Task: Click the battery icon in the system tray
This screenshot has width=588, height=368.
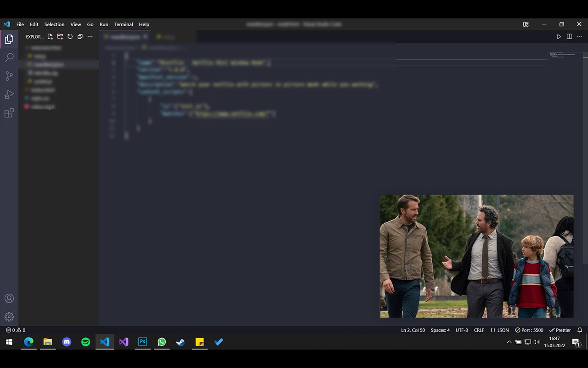Action: point(518,342)
